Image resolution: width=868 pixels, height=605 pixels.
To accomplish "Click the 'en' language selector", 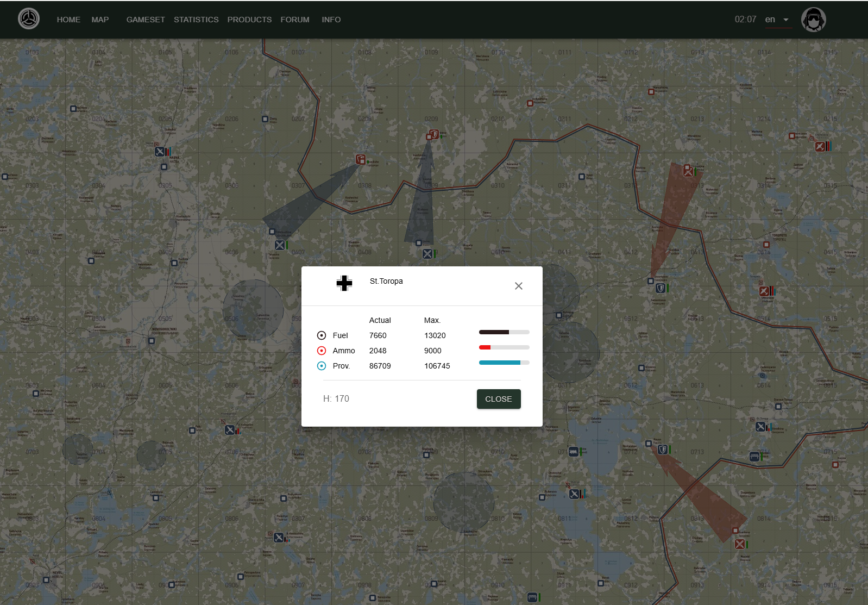I will pyautogui.click(x=770, y=20).
